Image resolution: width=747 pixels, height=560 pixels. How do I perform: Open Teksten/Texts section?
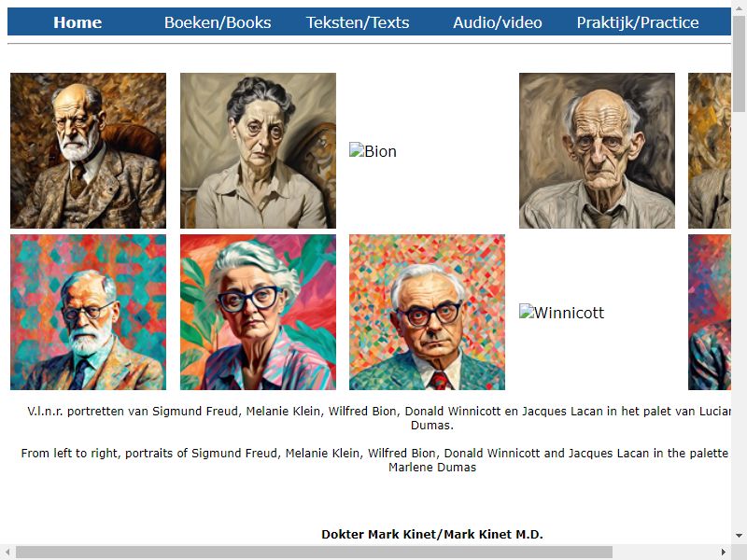click(x=358, y=22)
